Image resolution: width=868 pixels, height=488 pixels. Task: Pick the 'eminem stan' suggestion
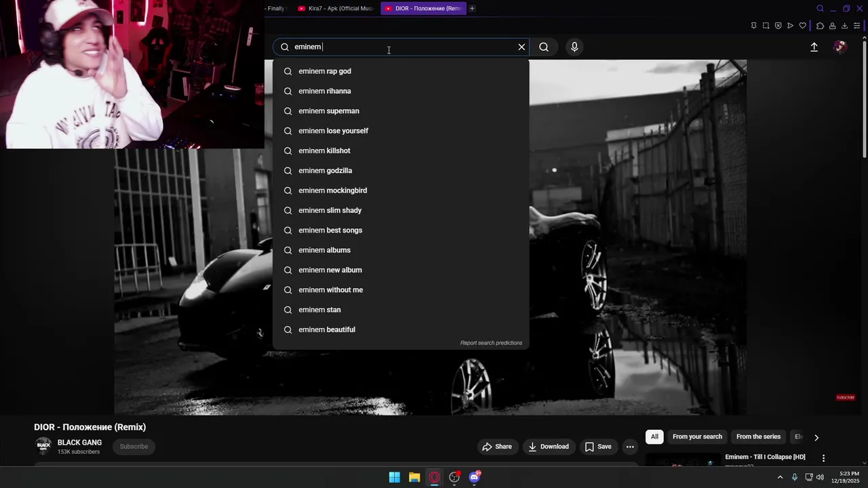(401, 310)
